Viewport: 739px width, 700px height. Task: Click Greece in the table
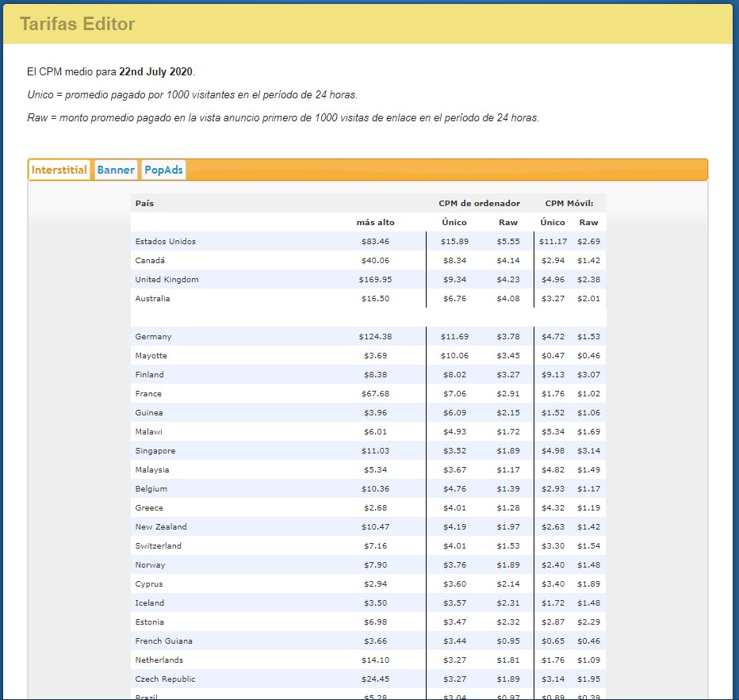(149, 508)
